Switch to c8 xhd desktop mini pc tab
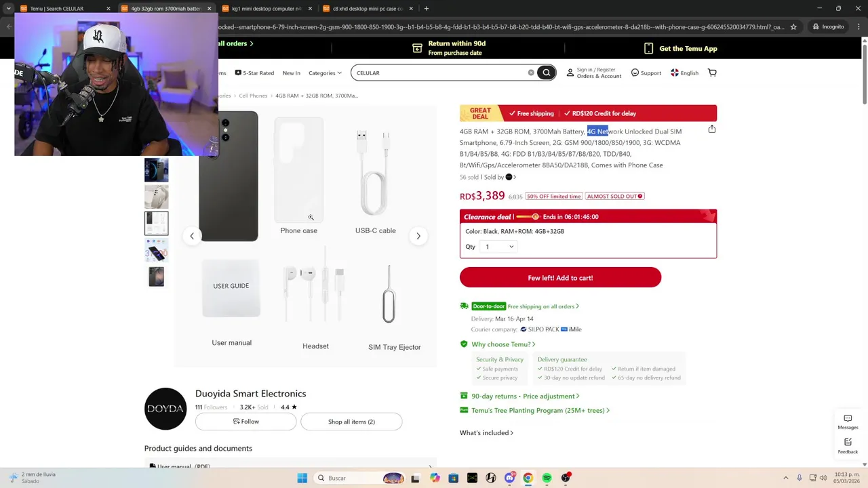Screen dimensions: 868x488 coord(368,9)
